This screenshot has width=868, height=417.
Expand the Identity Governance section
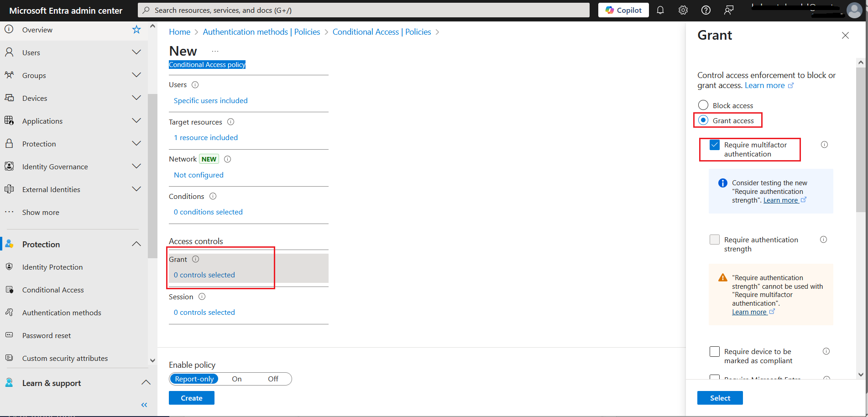(136, 167)
